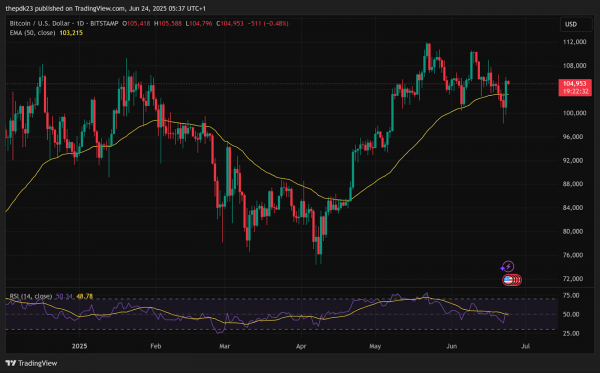Click the Apr label on the time axis
The width and height of the screenshot is (600, 373).
pyautogui.click(x=301, y=346)
